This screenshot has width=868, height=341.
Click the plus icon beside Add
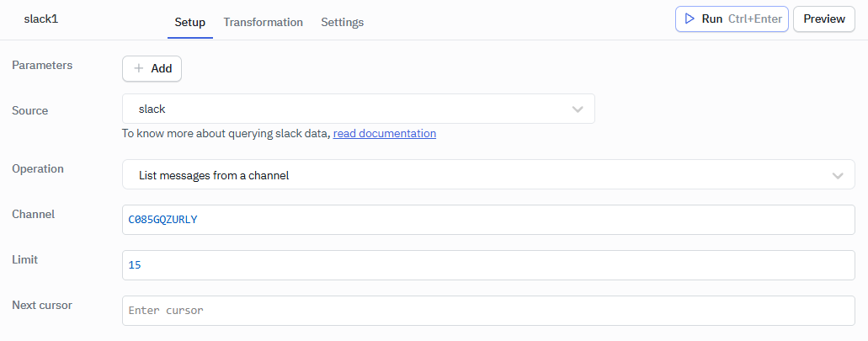coord(139,68)
